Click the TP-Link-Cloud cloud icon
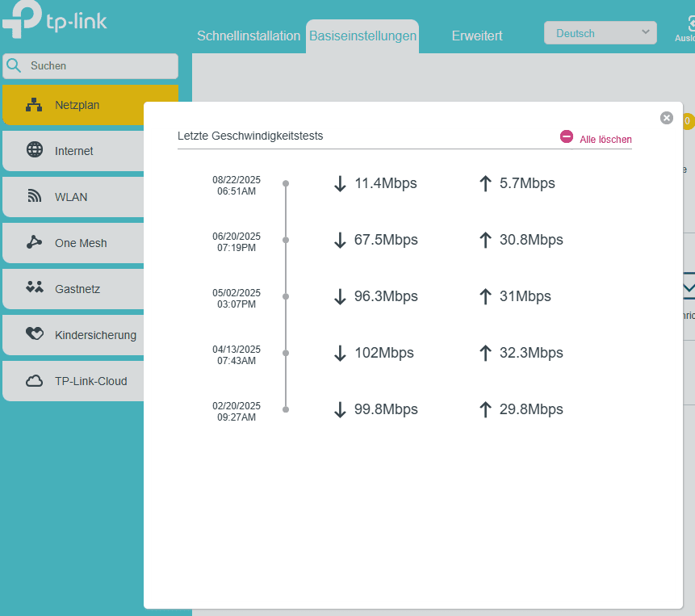Viewport: 695px width, 616px height. tap(35, 381)
